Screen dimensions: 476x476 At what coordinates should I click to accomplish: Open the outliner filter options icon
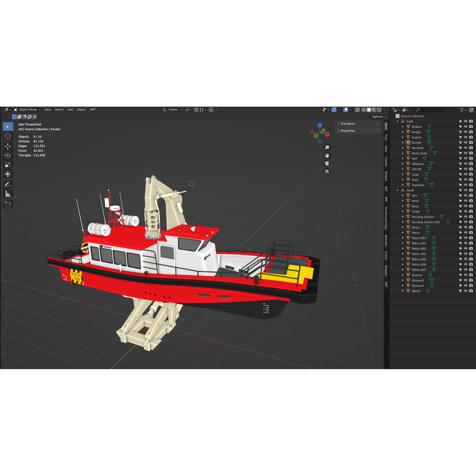click(x=462, y=110)
